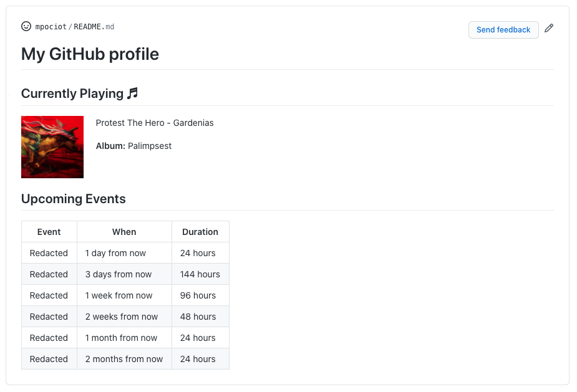Screen dimensions: 577x392
Task: Open the mpociot username link
Action: (x=51, y=27)
